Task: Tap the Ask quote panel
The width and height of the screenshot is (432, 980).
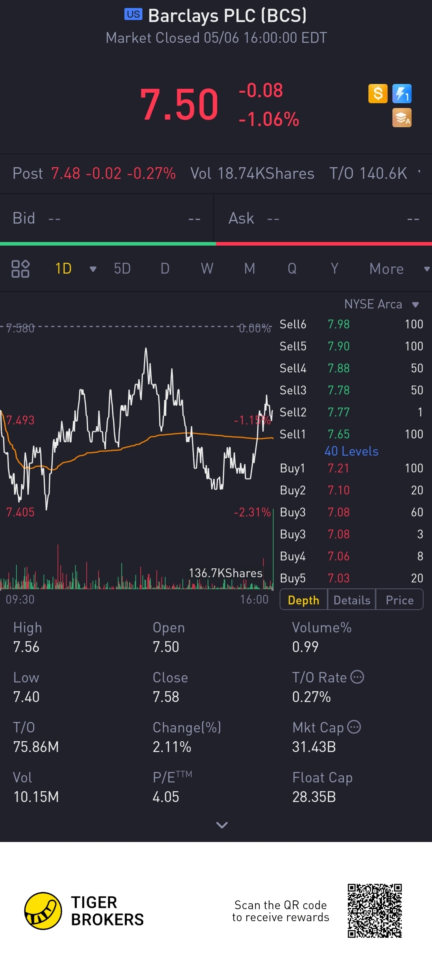Action: pos(323,218)
